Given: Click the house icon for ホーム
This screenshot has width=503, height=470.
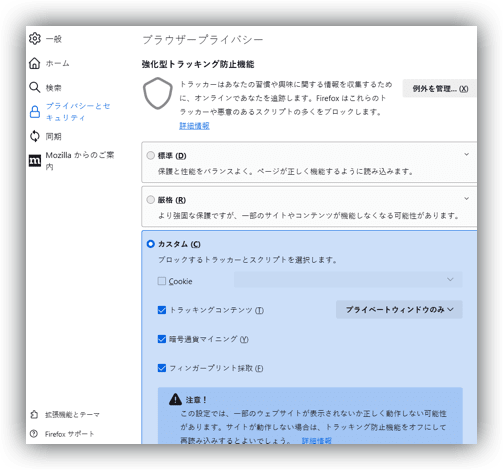Looking at the screenshot, I should [35, 63].
